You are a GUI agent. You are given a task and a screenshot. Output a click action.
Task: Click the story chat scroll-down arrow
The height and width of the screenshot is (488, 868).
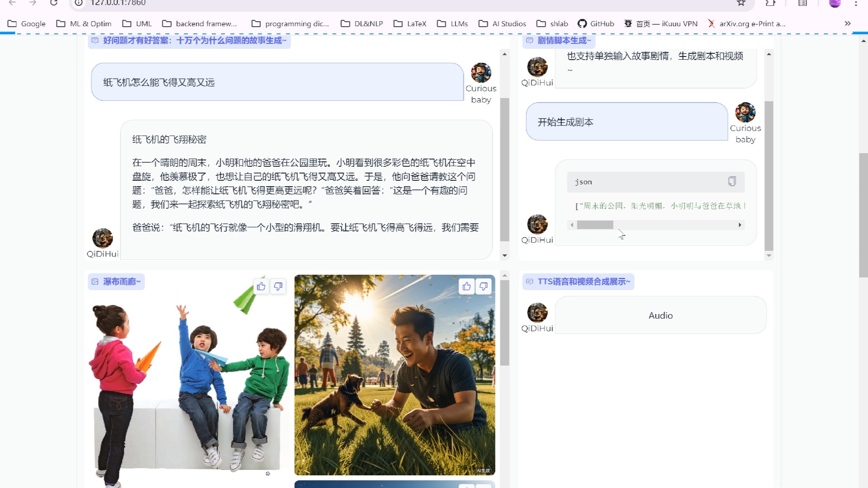[x=505, y=255]
